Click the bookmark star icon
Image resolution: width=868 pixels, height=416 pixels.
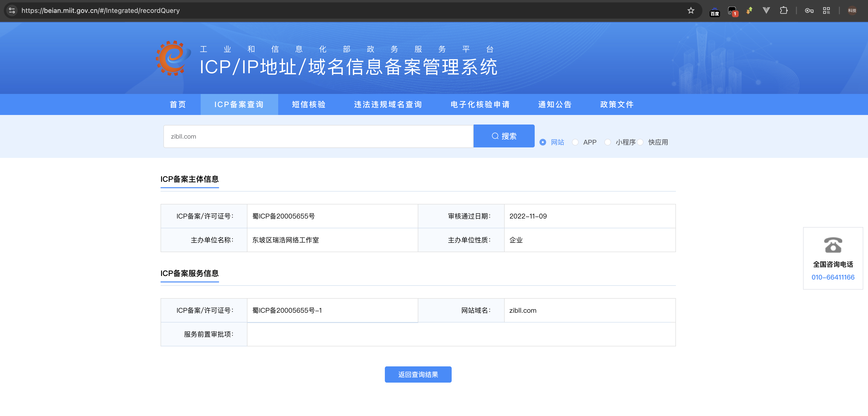(x=691, y=10)
